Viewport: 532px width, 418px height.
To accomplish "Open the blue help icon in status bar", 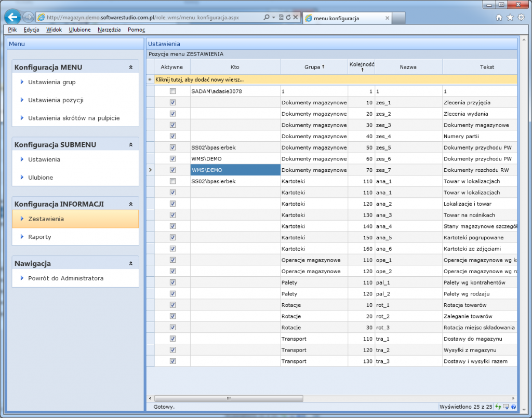I will click(x=513, y=407).
